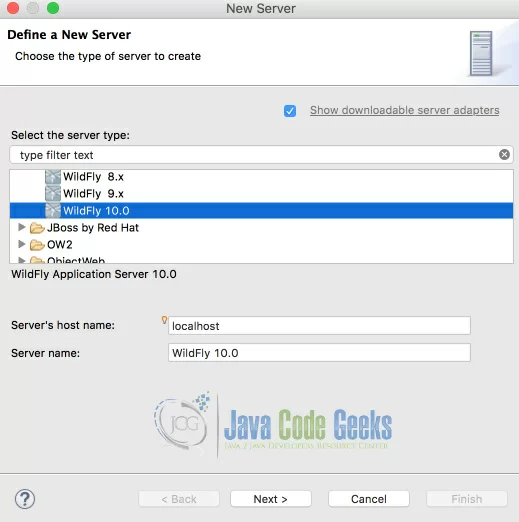Click the OW2 folder icon
Screen dimensions: 519x522
[37, 245]
